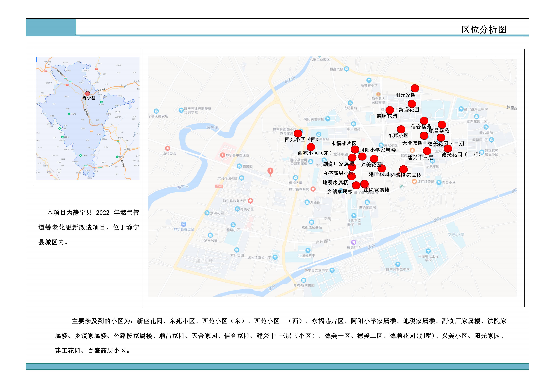Select the 新盛花园 map label

coord(409,110)
